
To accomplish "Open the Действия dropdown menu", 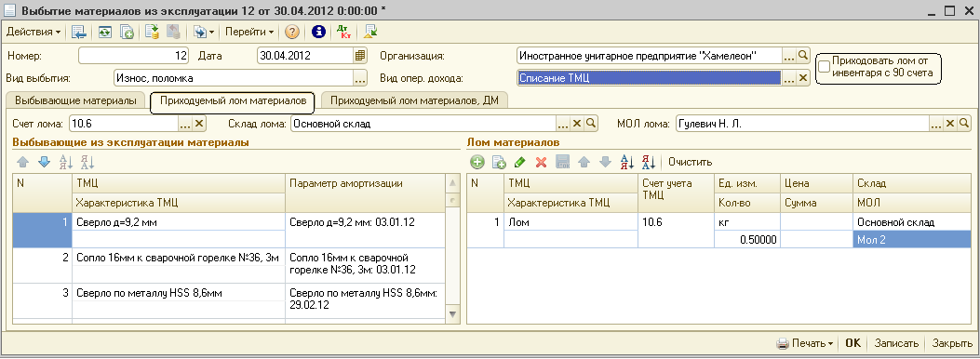I will pyautogui.click(x=34, y=32).
